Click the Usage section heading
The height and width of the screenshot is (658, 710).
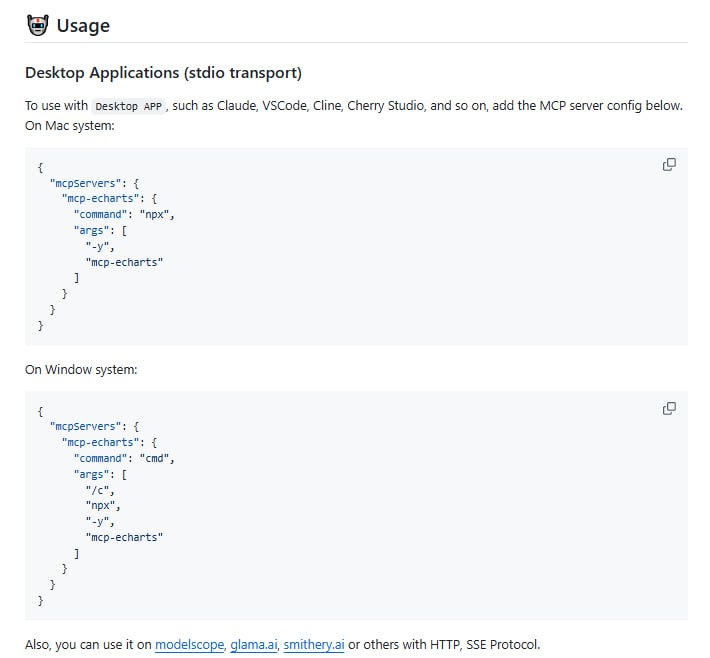tap(83, 25)
